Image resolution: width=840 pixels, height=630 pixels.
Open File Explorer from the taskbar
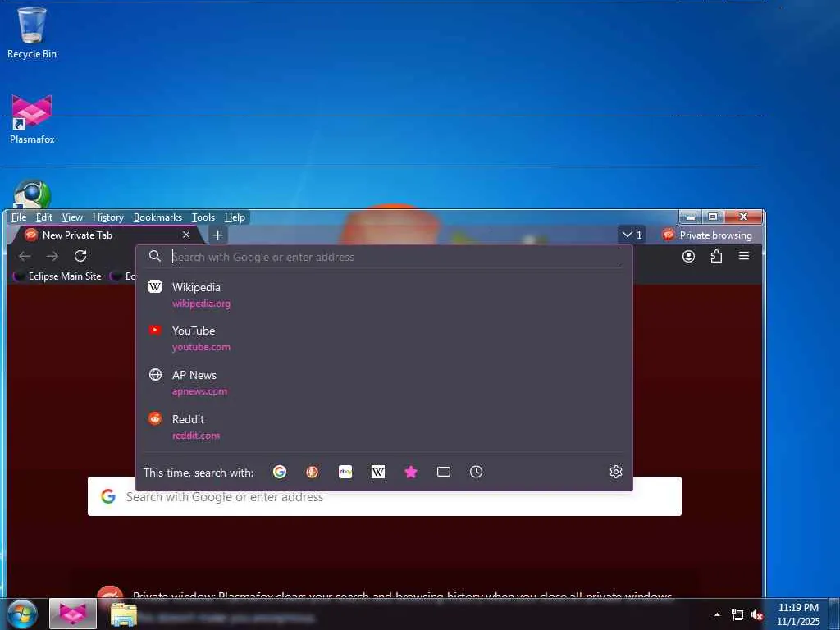click(124, 614)
